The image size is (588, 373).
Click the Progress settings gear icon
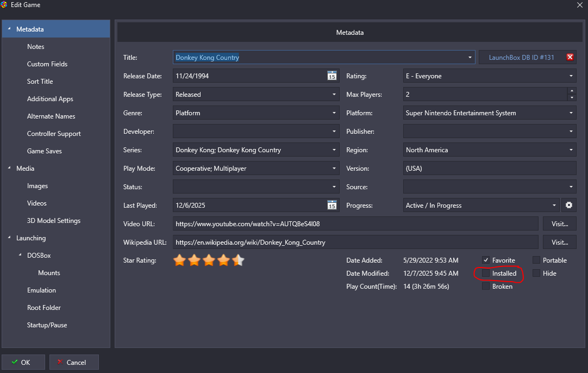tap(569, 206)
